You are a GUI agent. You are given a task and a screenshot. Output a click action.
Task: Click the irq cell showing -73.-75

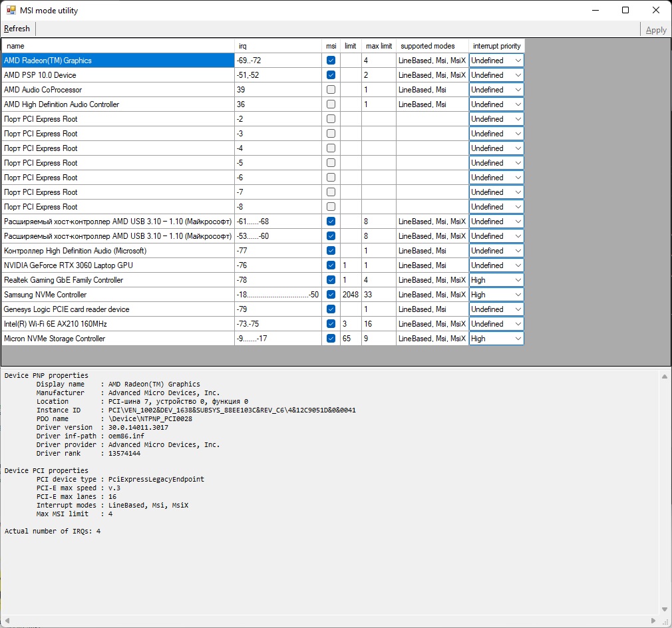pyautogui.click(x=278, y=324)
